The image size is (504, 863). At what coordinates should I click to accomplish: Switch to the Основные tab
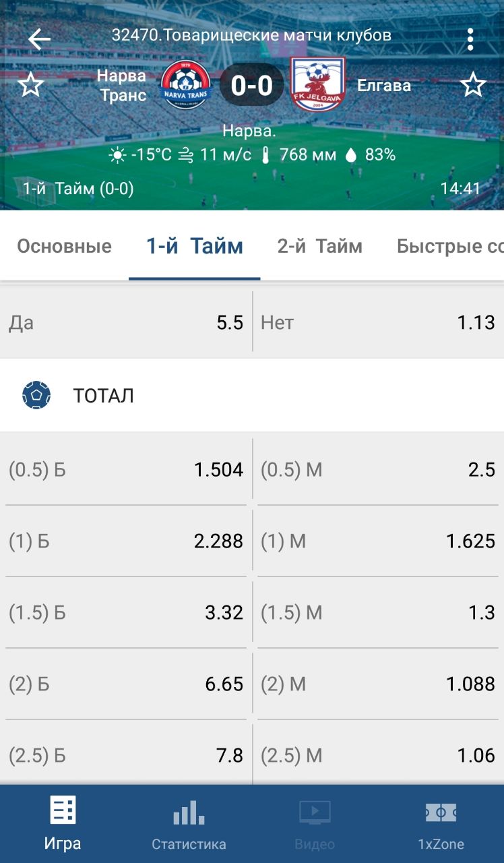[64, 247]
